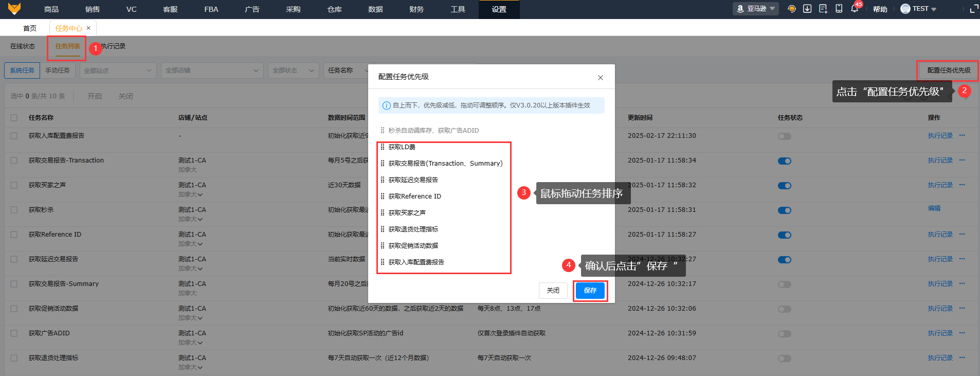Screen dimensions: 980x376
Task: Expand the 全部店铺 store filter
Action: [x=212, y=70]
